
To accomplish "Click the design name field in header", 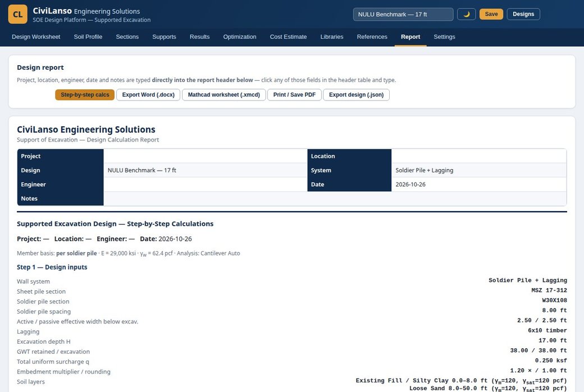I will pyautogui.click(x=403, y=14).
